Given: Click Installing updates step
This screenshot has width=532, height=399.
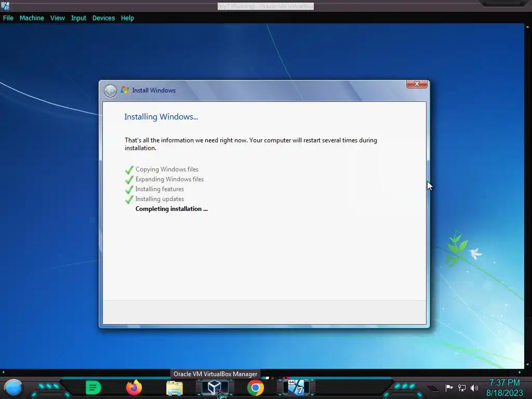Looking at the screenshot, I should (159, 199).
